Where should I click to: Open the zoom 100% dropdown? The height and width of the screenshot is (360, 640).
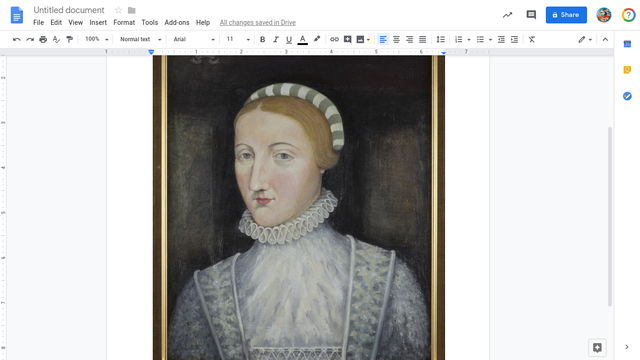97,40
